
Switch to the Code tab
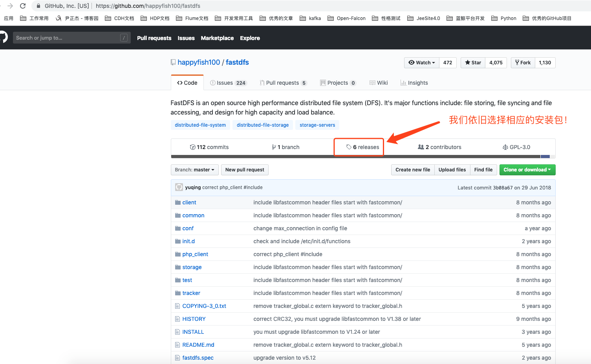point(187,83)
